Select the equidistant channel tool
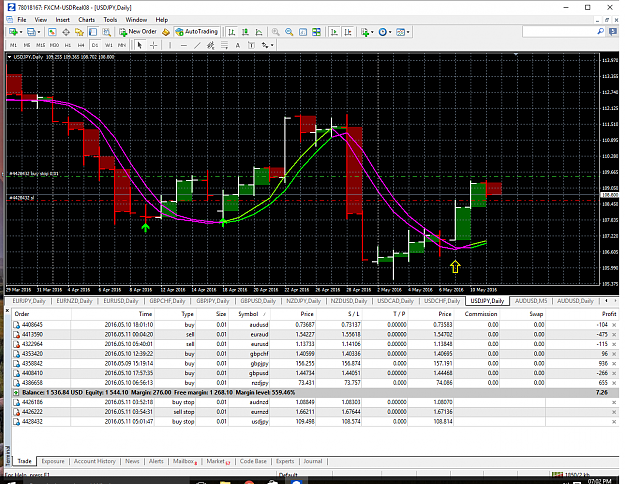The height and width of the screenshot is (484, 625). (x=210, y=45)
